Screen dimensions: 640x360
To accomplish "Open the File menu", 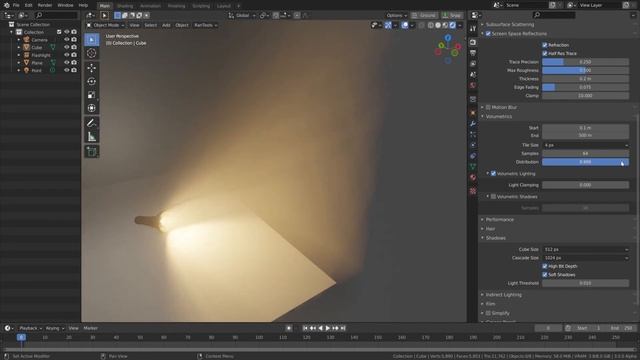I will click(16, 5).
